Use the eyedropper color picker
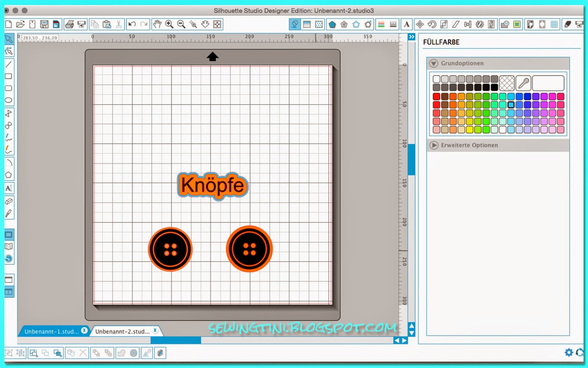 523,83
